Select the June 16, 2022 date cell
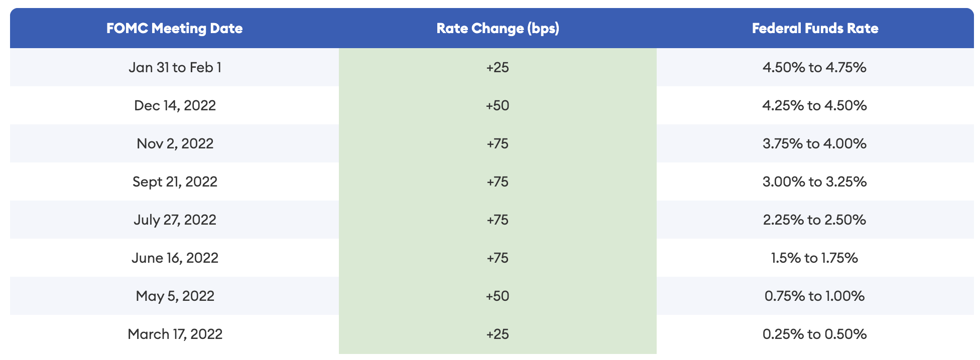 tap(175, 258)
